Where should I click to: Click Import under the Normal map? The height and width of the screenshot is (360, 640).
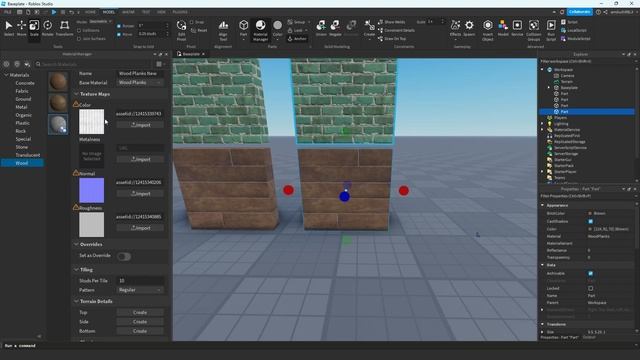pos(140,193)
